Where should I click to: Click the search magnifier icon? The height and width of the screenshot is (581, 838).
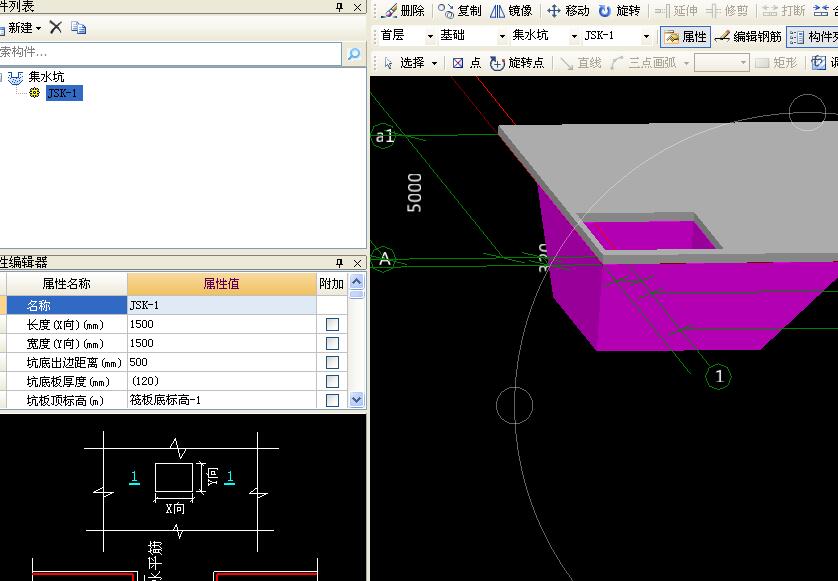[354, 53]
